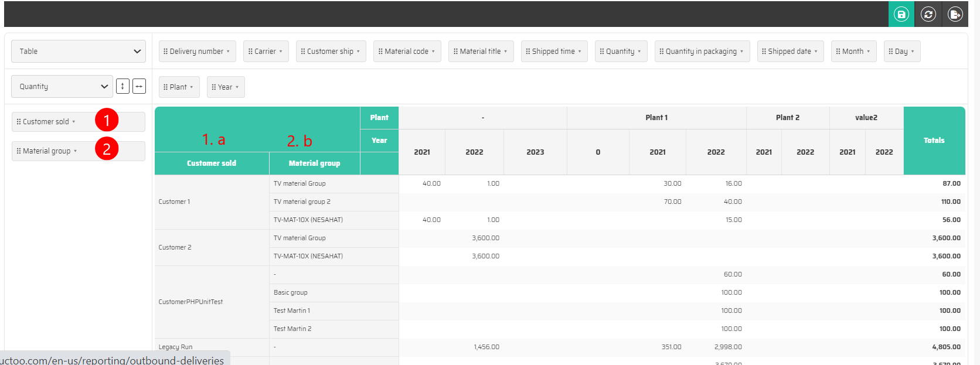Click the Shipped date field chip
Viewport: 980px width, 365px height.
[x=790, y=52]
